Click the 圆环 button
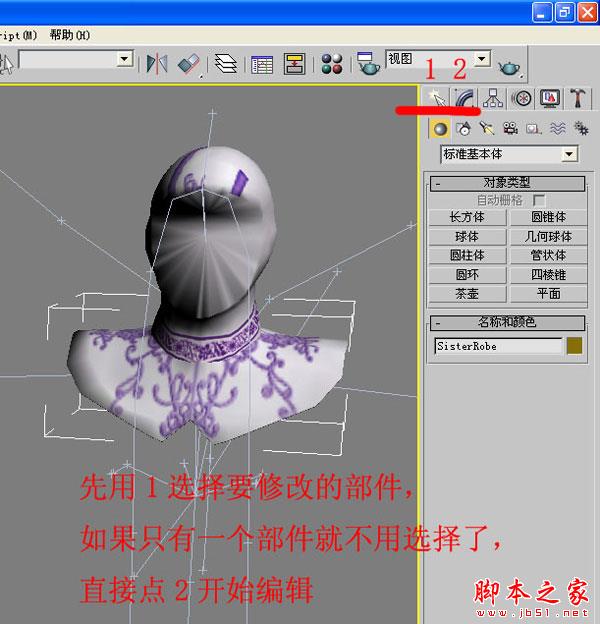Image resolution: width=600 pixels, height=624 pixels. (x=467, y=275)
